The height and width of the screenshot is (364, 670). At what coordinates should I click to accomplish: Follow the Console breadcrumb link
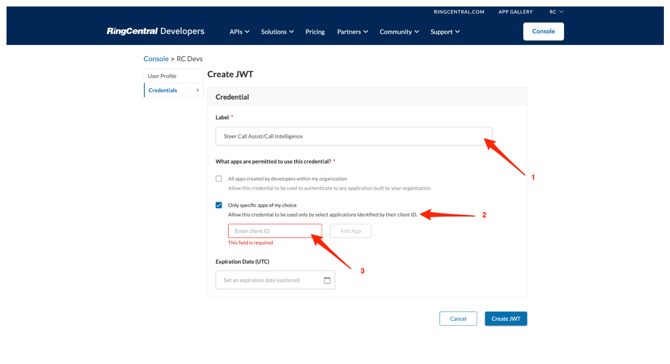pyautogui.click(x=156, y=59)
